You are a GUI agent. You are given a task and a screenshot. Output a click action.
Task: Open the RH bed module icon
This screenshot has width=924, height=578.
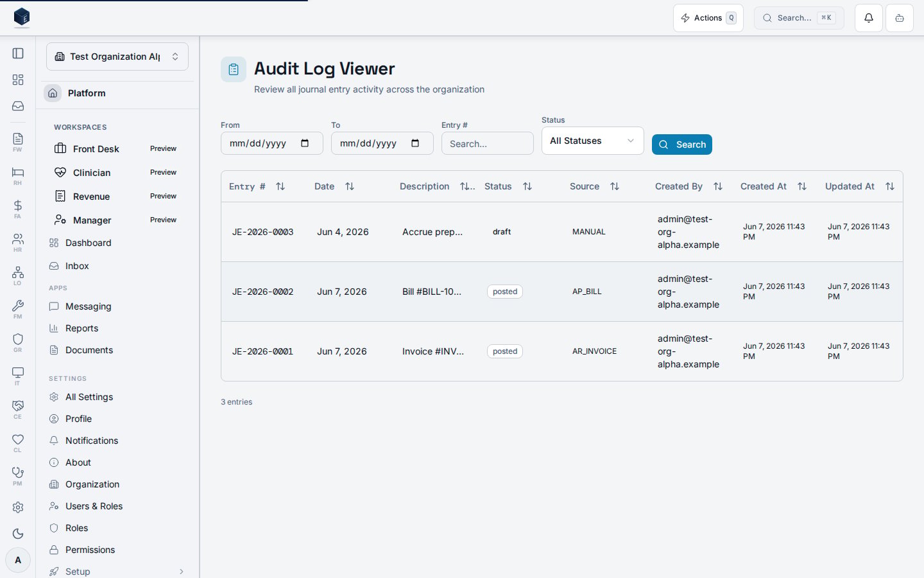coord(18,175)
